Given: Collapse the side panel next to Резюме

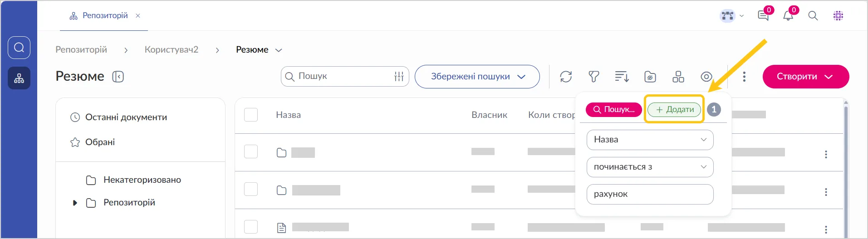Looking at the screenshot, I should 118,77.
